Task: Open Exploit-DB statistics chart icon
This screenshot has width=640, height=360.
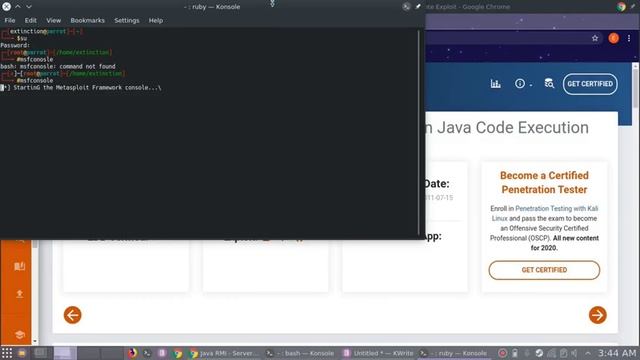Action: [x=496, y=84]
